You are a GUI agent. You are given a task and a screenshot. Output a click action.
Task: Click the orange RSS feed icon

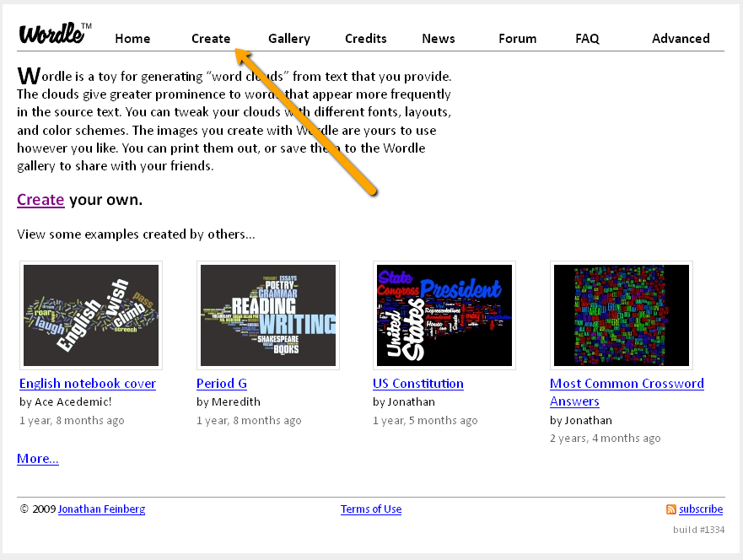click(670, 509)
